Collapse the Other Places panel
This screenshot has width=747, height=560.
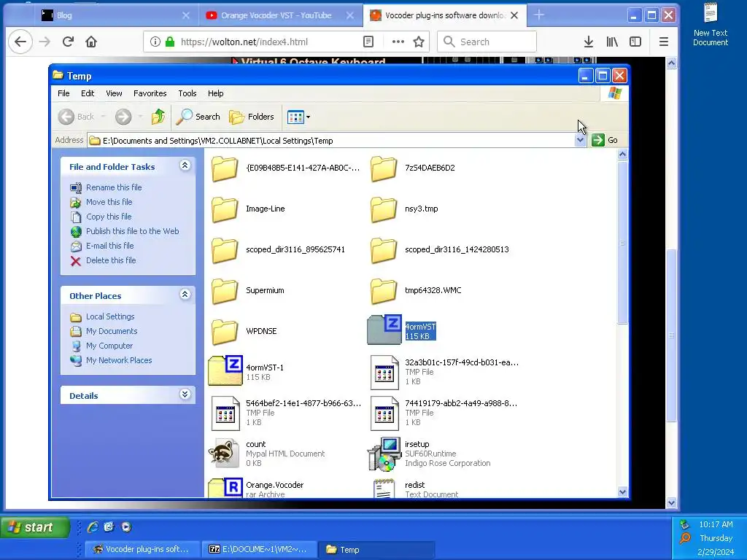[185, 295]
